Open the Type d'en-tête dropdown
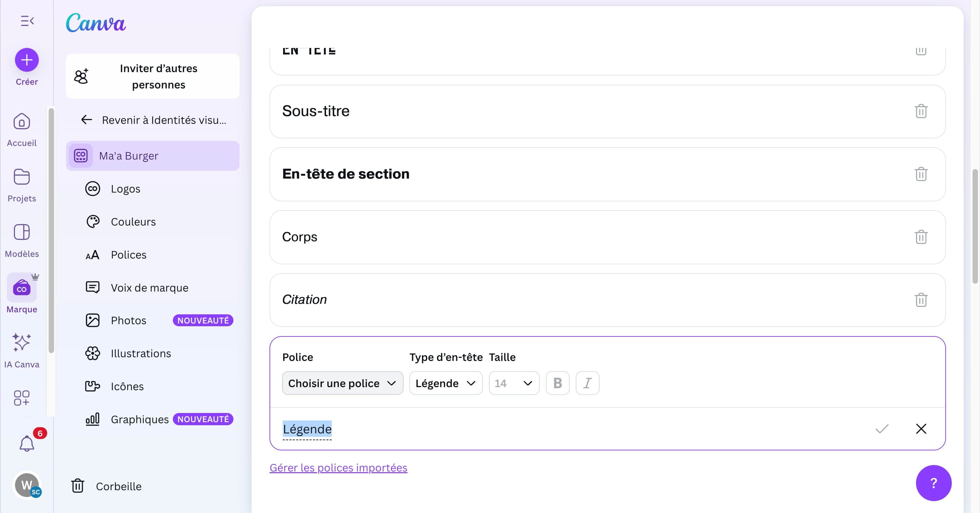Screen dimensions: 980x513 (x=445, y=383)
